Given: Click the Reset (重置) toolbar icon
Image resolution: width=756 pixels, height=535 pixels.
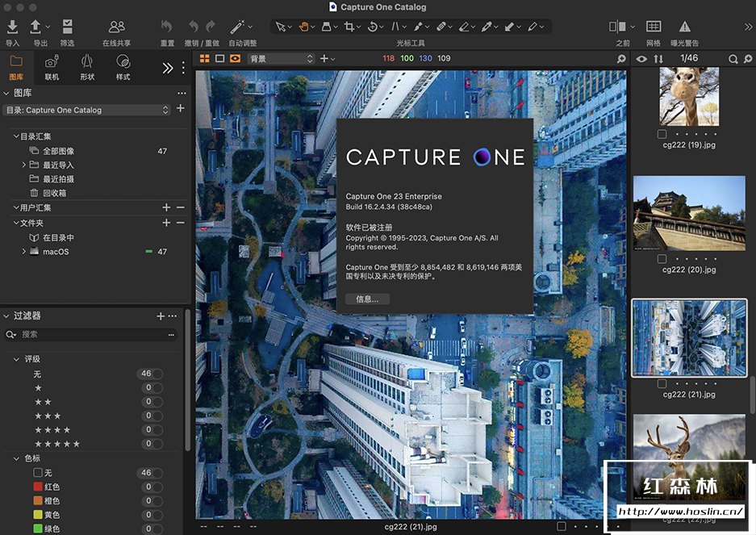Looking at the screenshot, I should click(167, 27).
